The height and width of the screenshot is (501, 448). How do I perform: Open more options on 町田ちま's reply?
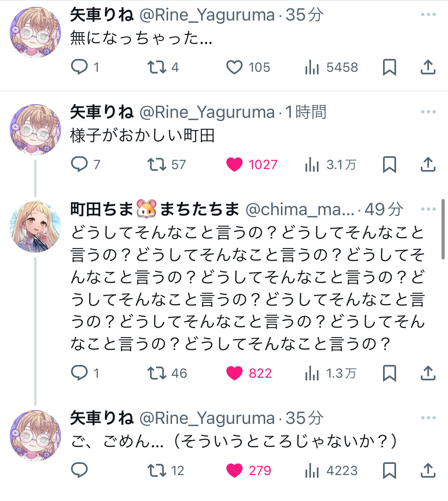click(428, 209)
